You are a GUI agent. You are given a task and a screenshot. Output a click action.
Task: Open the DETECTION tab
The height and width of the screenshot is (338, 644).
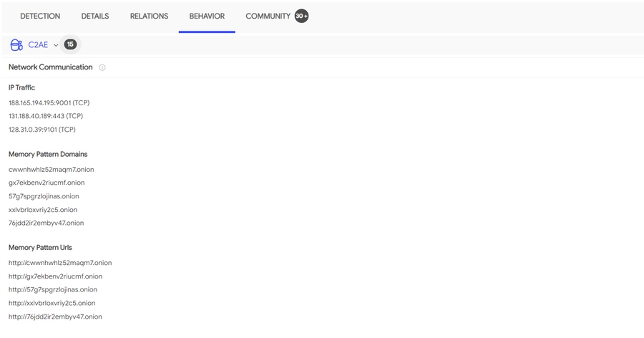coord(40,16)
